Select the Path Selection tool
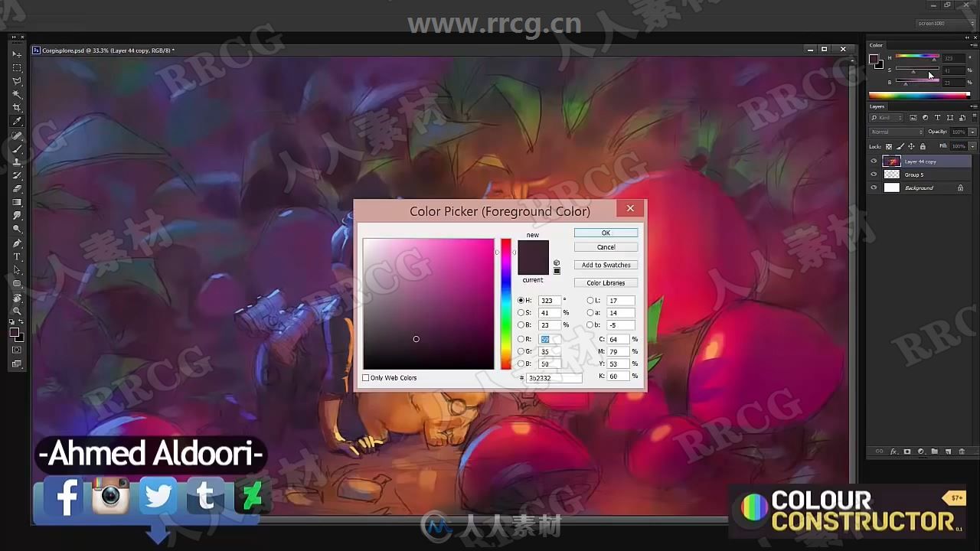The width and height of the screenshot is (980, 551). click(17, 269)
